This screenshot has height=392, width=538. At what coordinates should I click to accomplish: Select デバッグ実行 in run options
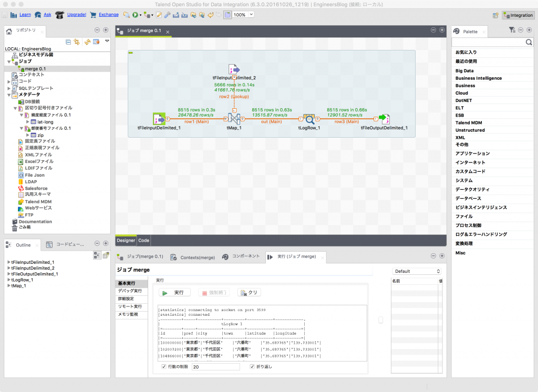130,291
